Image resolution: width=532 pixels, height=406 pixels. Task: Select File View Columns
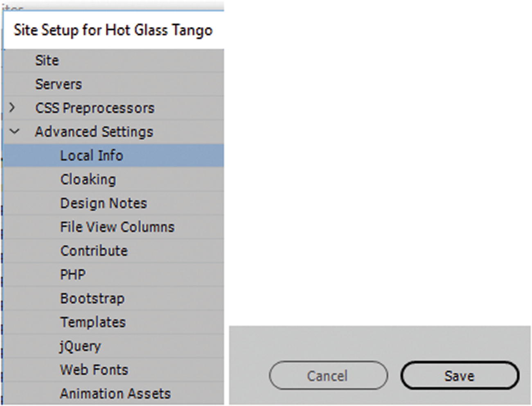click(x=117, y=227)
